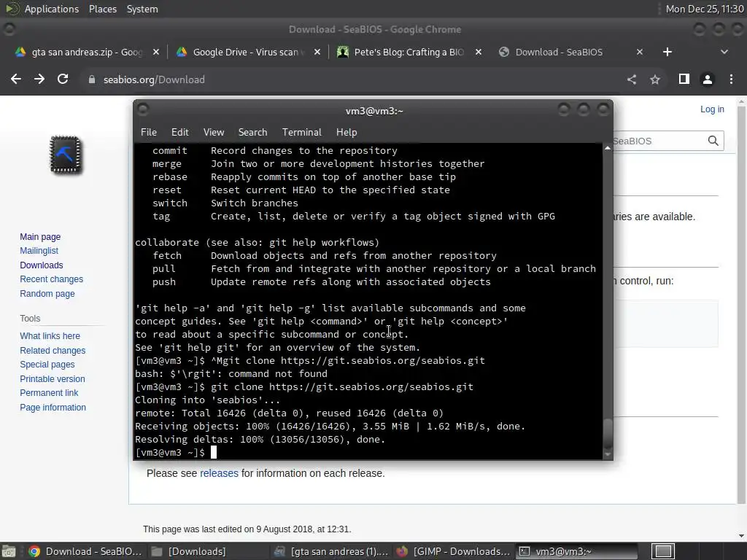Open the Downloads sidebar link

coord(42,265)
